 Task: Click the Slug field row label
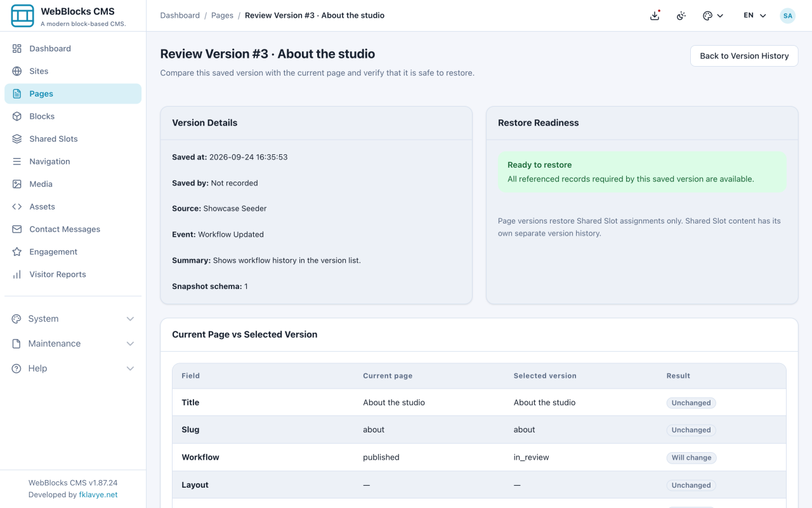(x=190, y=430)
